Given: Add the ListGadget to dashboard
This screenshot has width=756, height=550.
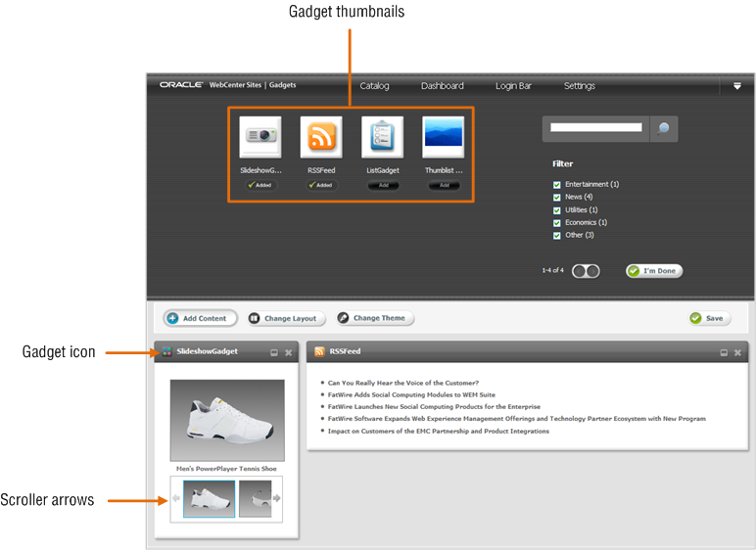Looking at the screenshot, I should click(x=383, y=185).
